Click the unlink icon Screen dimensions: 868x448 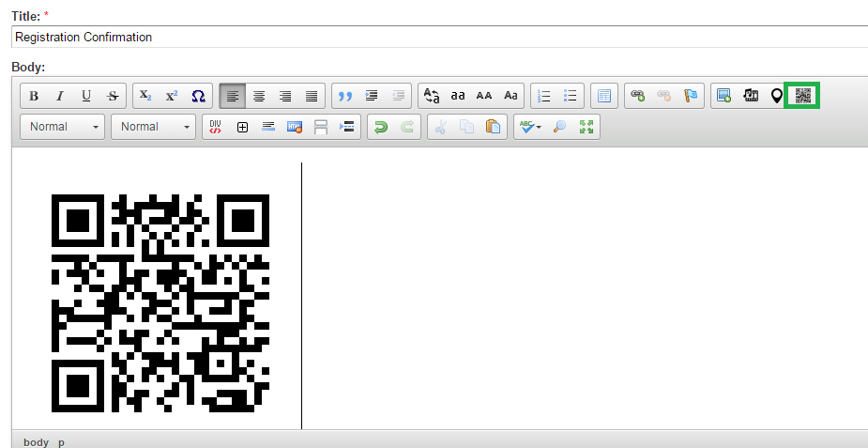coord(664,96)
